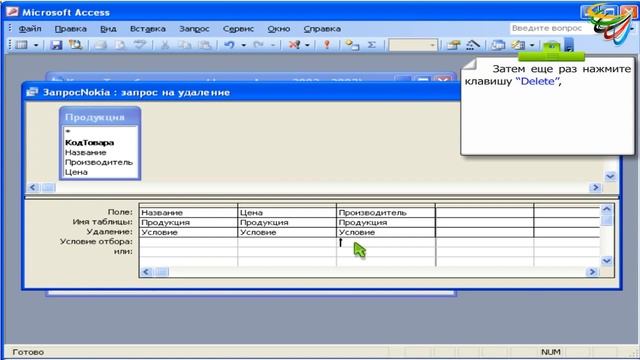Open the View mode dropdown arrow
The height and width of the screenshot is (360, 640).
[x=36, y=45]
